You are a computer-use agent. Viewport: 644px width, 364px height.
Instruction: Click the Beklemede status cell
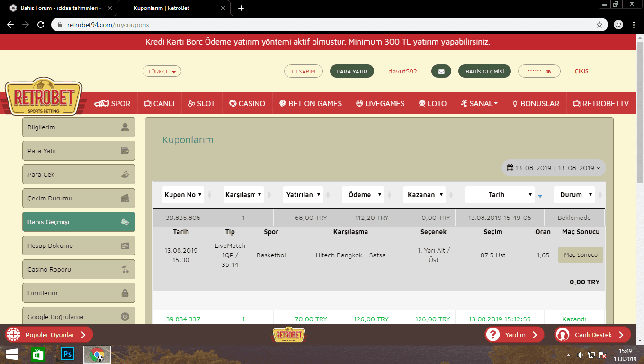pos(574,218)
